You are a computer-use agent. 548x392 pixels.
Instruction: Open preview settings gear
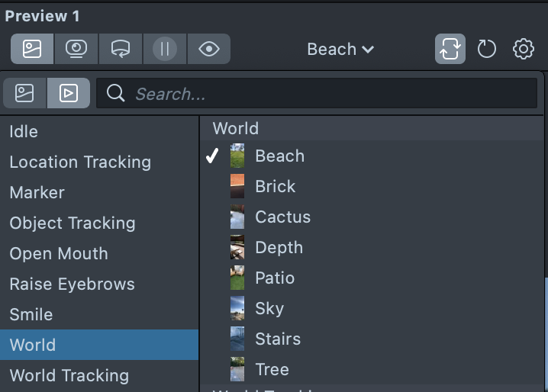[x=524, y=50]
